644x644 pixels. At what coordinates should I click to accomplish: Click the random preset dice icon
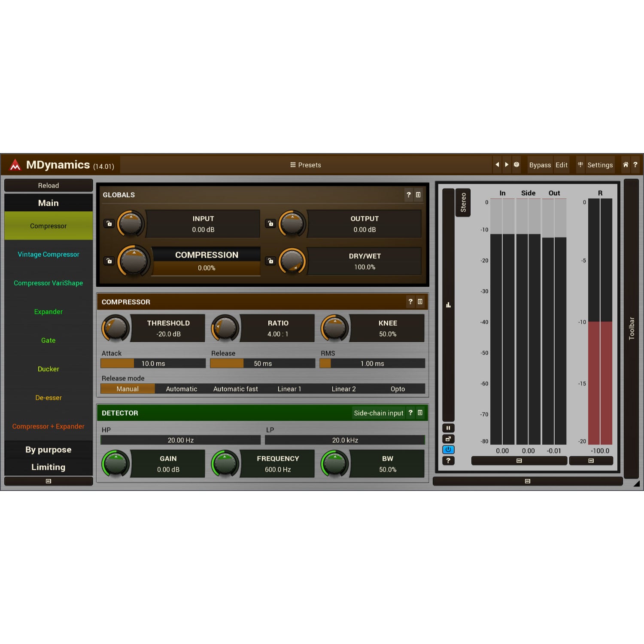pyautogui.click(x=516, y=165)
